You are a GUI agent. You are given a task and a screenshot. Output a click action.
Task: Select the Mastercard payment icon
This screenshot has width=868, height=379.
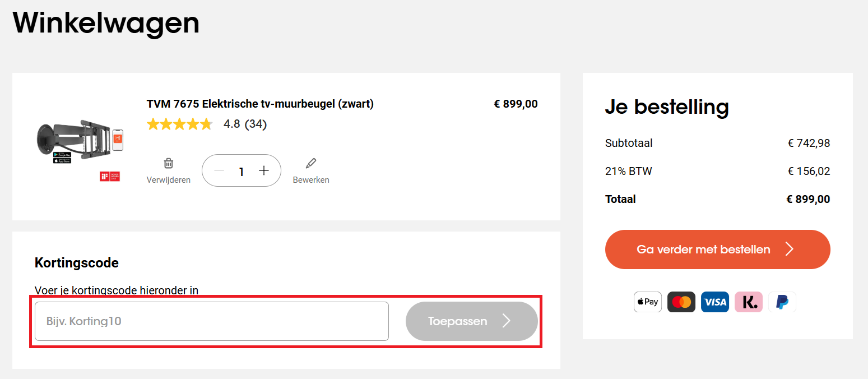tap(681, 302)
